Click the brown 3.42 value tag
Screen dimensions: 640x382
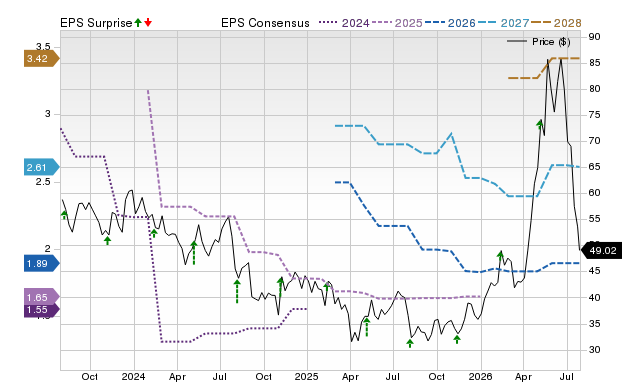42,59
